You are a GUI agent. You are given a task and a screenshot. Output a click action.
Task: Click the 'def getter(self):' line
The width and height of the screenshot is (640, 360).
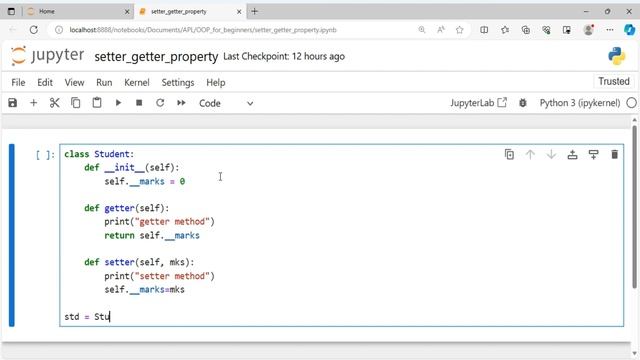tap(127, 208)
